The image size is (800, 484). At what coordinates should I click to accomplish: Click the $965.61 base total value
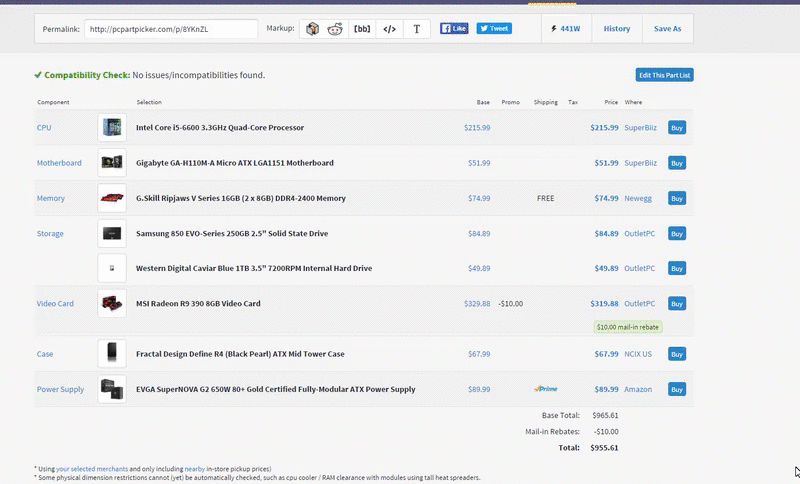click(605, 415)
